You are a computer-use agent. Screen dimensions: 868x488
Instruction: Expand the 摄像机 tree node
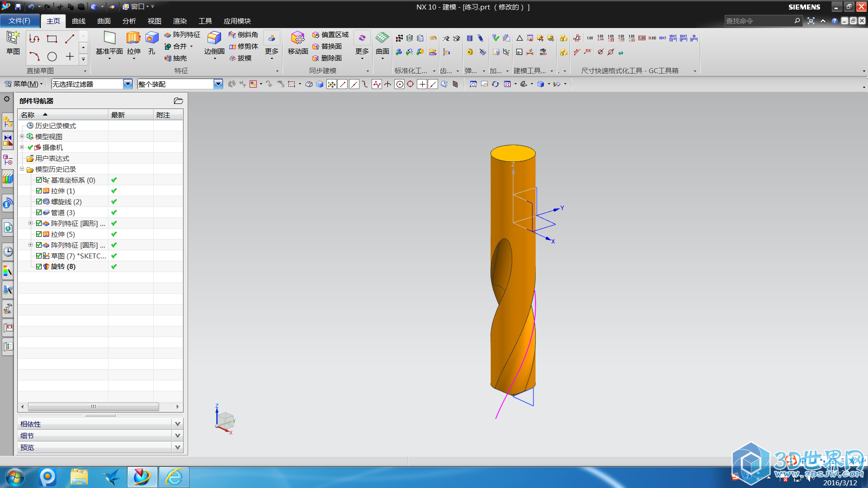coord(22,147)
